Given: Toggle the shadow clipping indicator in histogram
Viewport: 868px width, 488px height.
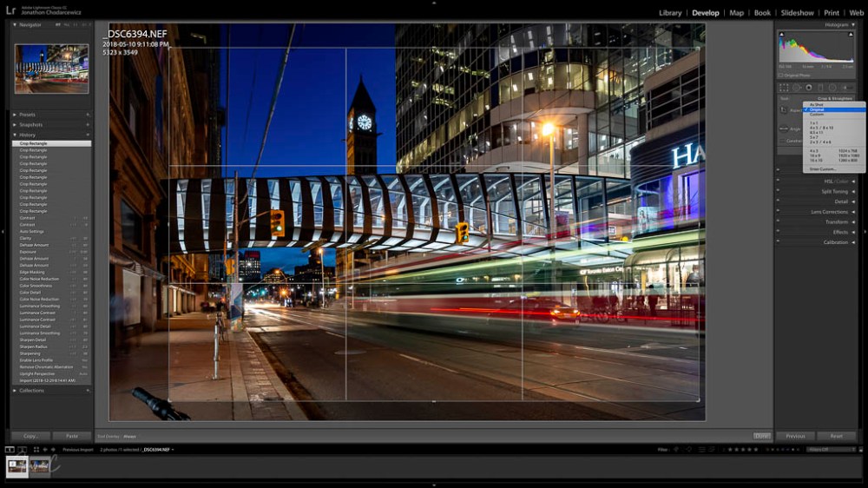Looking at the screenshot, I should pos(781,36).
